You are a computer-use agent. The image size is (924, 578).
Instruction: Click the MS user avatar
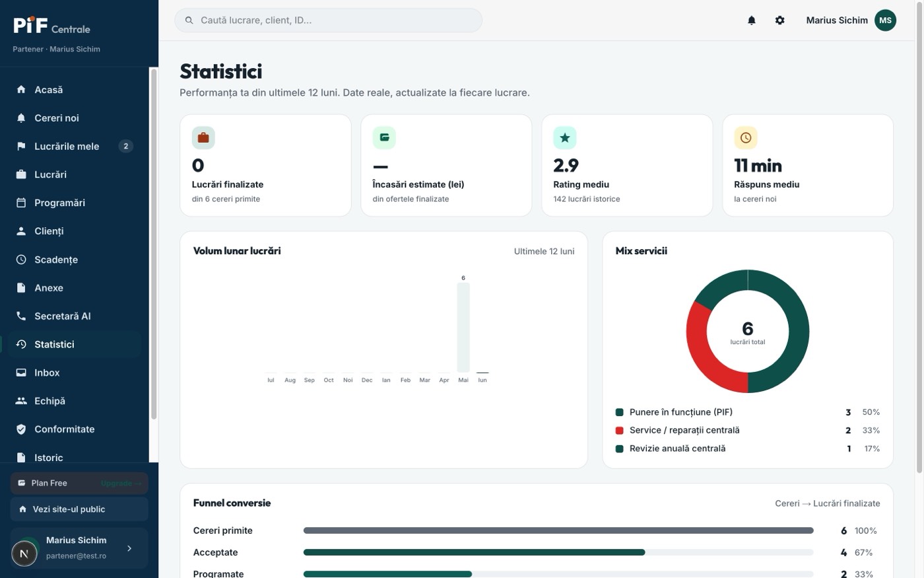[x=885, y=20]
